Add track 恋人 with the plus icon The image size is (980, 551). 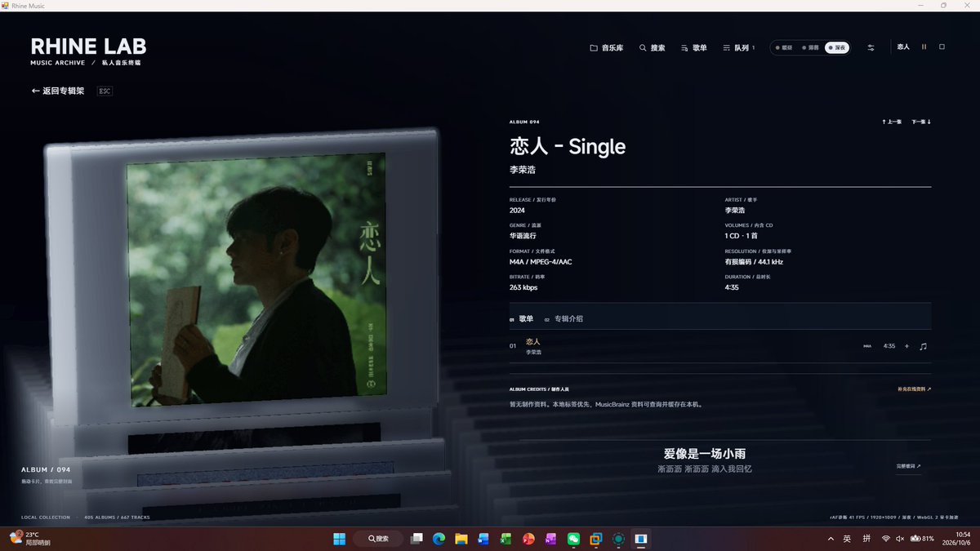tap(906, 346)
